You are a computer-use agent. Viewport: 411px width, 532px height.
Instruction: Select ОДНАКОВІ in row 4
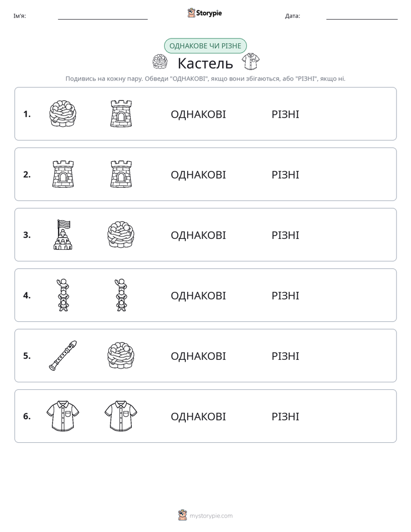pos(198,295)
